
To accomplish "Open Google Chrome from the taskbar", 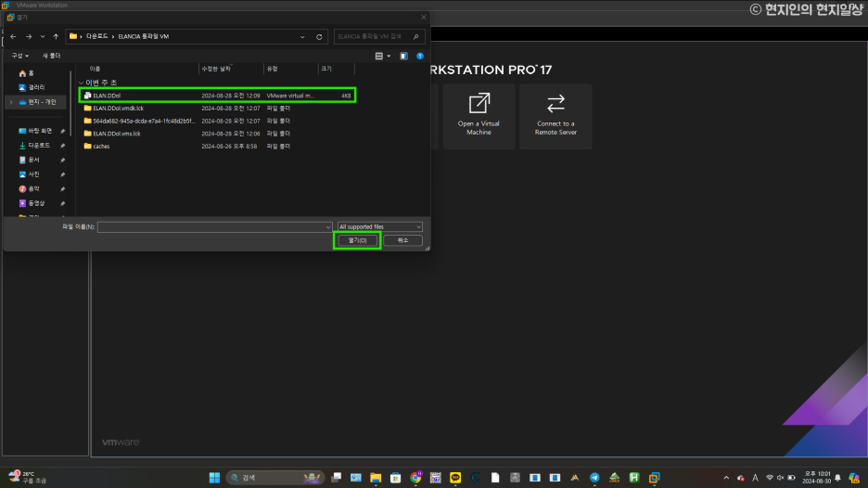I will 415,478.
